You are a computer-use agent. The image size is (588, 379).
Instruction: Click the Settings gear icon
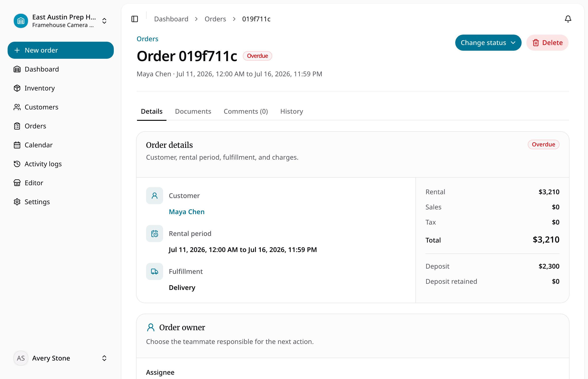17,202
